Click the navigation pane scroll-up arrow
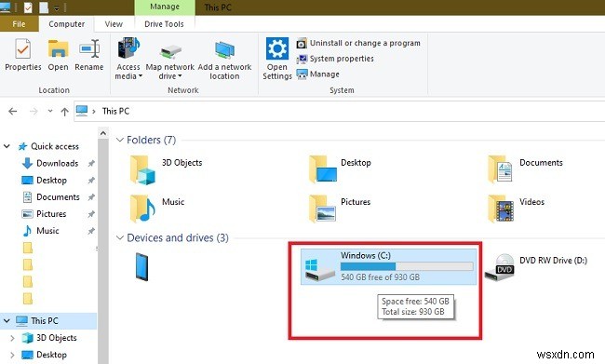This screenshot has height=364, width=605. 103,133
